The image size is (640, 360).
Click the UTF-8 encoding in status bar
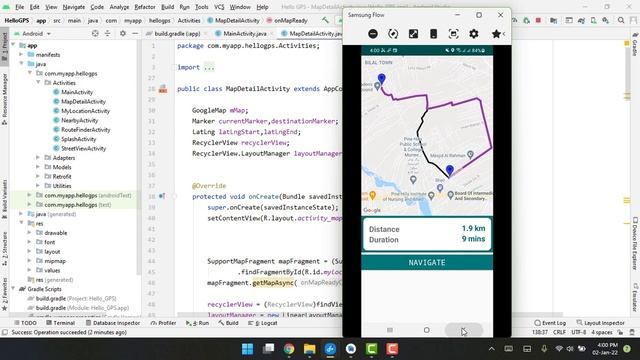point(578,332)
